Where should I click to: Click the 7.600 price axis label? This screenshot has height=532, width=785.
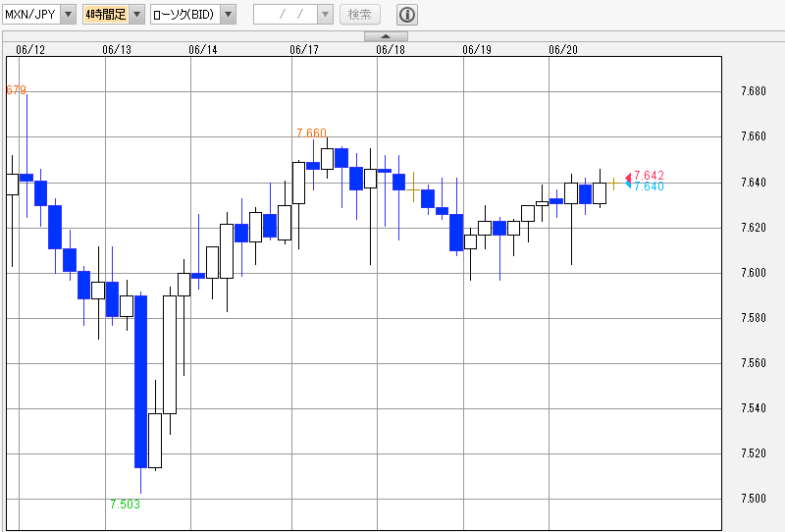click(x=754, y=273)
